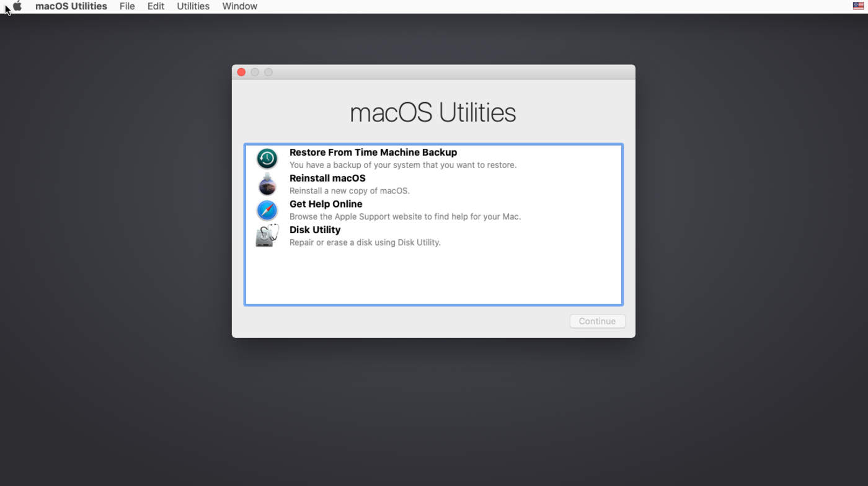868x486 pixels.
Task: Select Restore From Time Machine Backup option
Action: (x=373, y=152)
